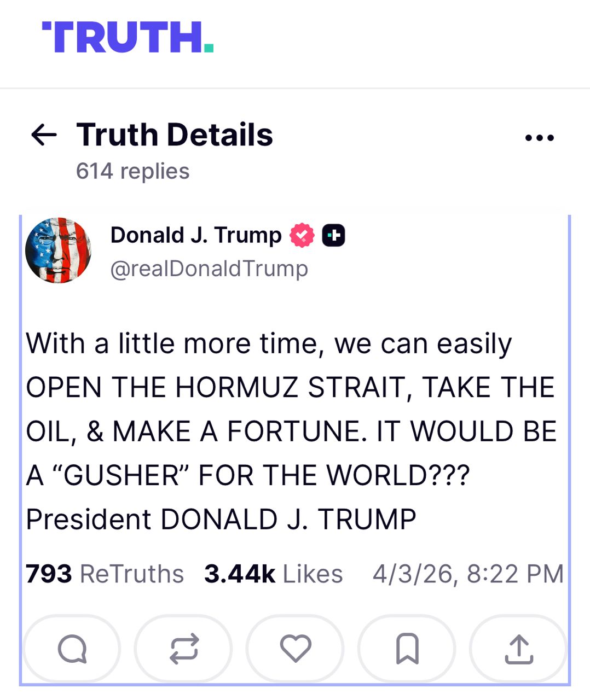Open the @realDonaldTrump handle link
Screen dimensions: 590x700
click(209, 269)
